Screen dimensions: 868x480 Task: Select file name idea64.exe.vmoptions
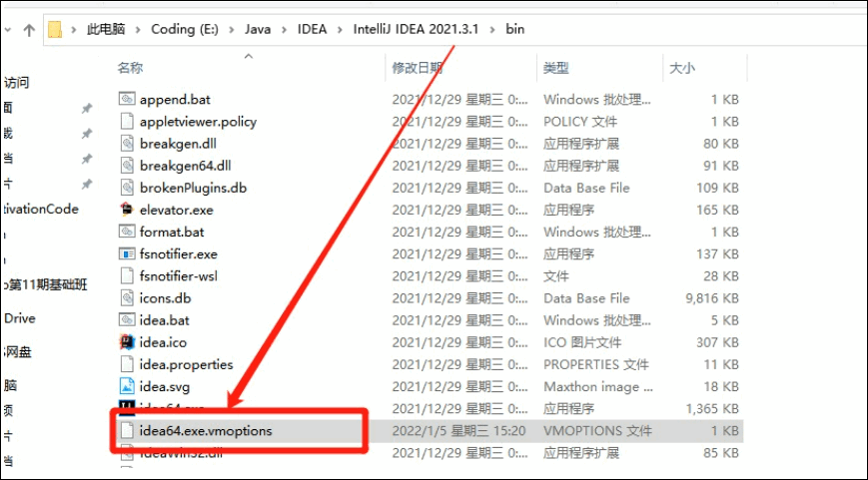click(x=206, y=431)
